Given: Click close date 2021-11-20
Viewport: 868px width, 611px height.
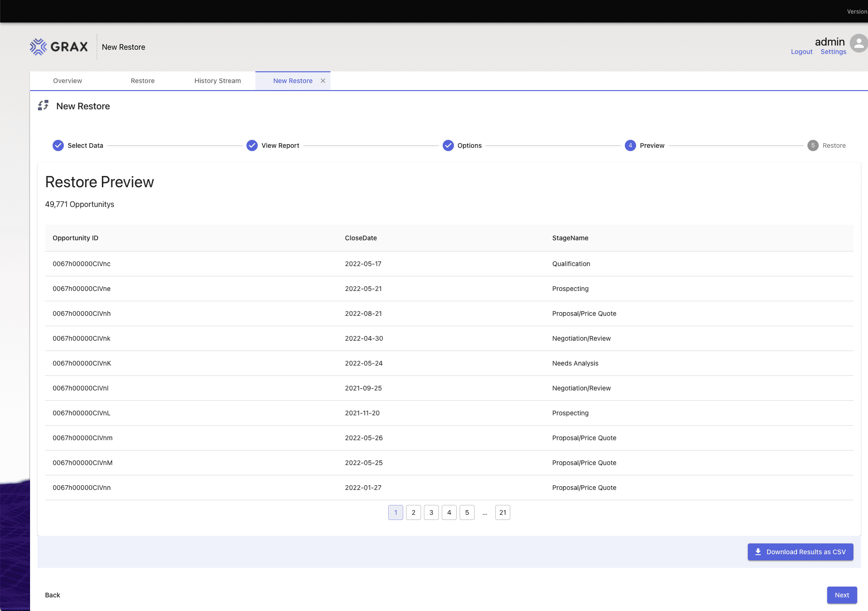Looking at the screenshot, I should pyautogui.click(x=362, y=413).
